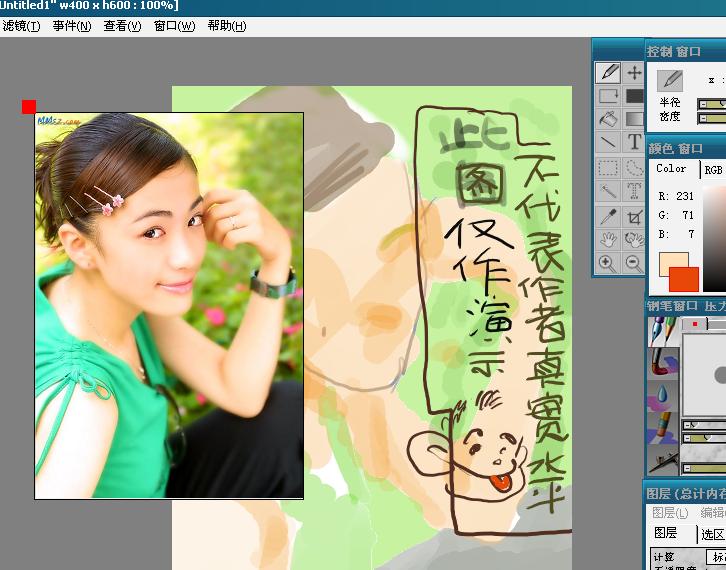
Task: Select the rectangular marquee selection tool
Action: 608,167
